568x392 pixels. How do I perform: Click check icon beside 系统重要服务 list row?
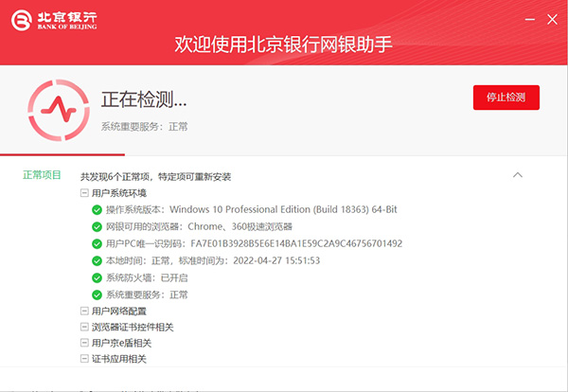(x=97, y=294)
